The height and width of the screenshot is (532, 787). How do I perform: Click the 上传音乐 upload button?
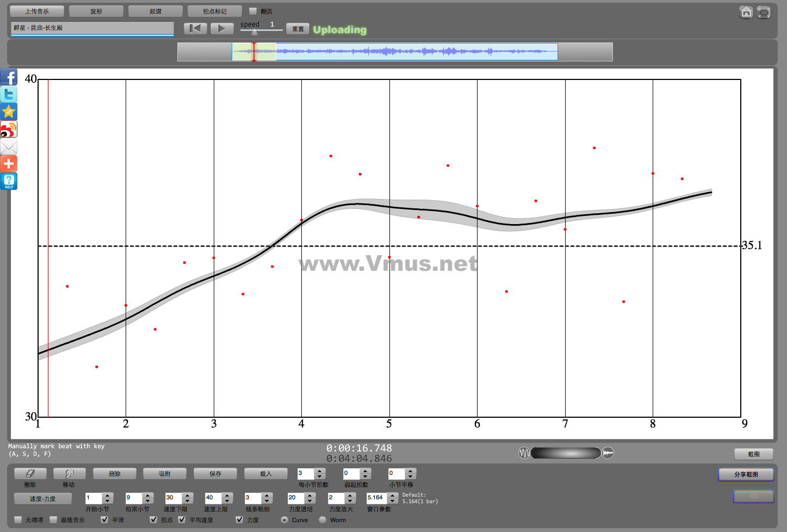coord(37,11)
